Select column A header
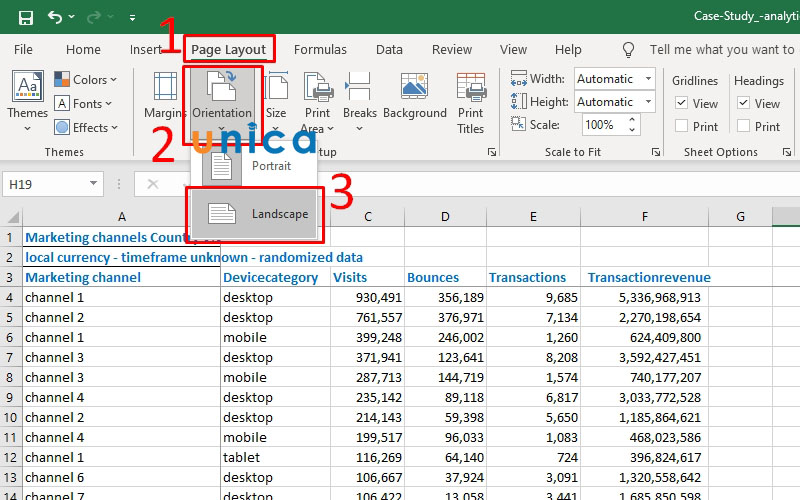This screenshot has height=500, width=800. (121, 217)
